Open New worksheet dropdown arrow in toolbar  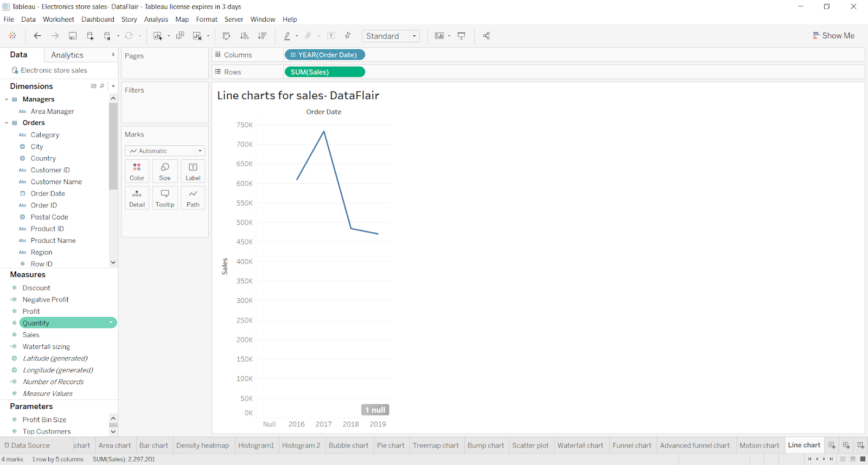coord(169,36)
